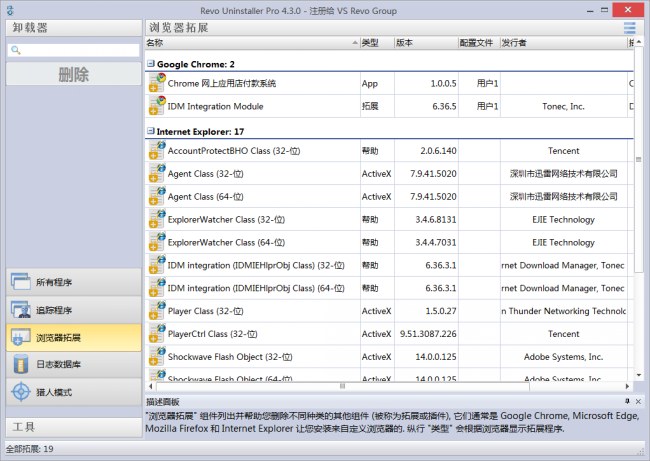
Task: Click icon of PlayerCtrl Class (32-位) row
Action: point(157,333)
